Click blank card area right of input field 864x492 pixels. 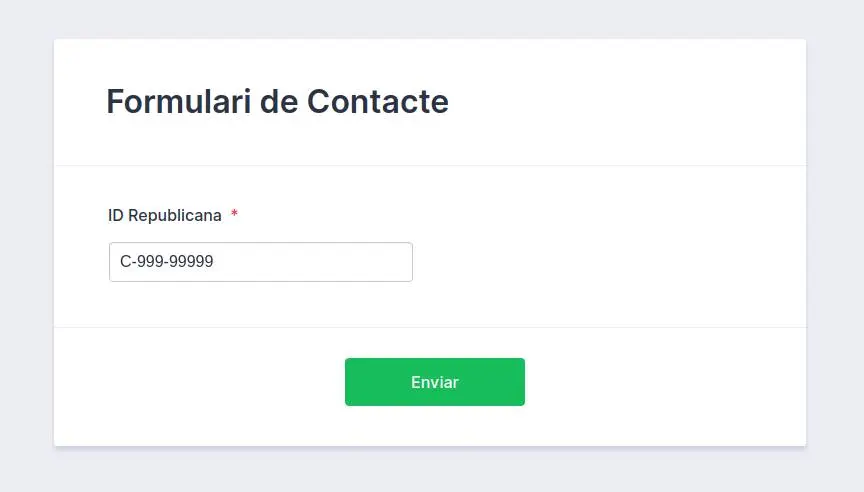(606, 262)
